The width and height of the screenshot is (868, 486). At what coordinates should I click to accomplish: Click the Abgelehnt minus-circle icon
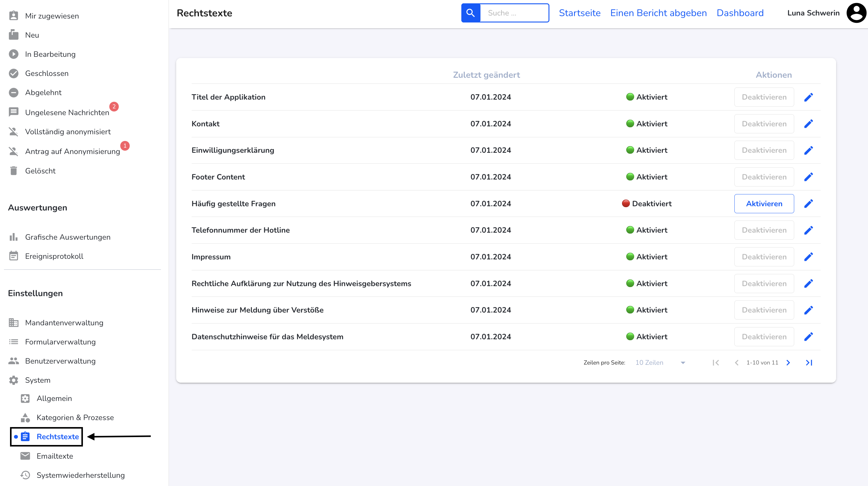13,92
